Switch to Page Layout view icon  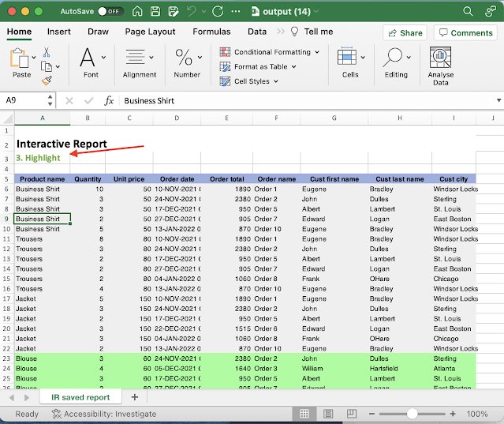coord(328,414)
